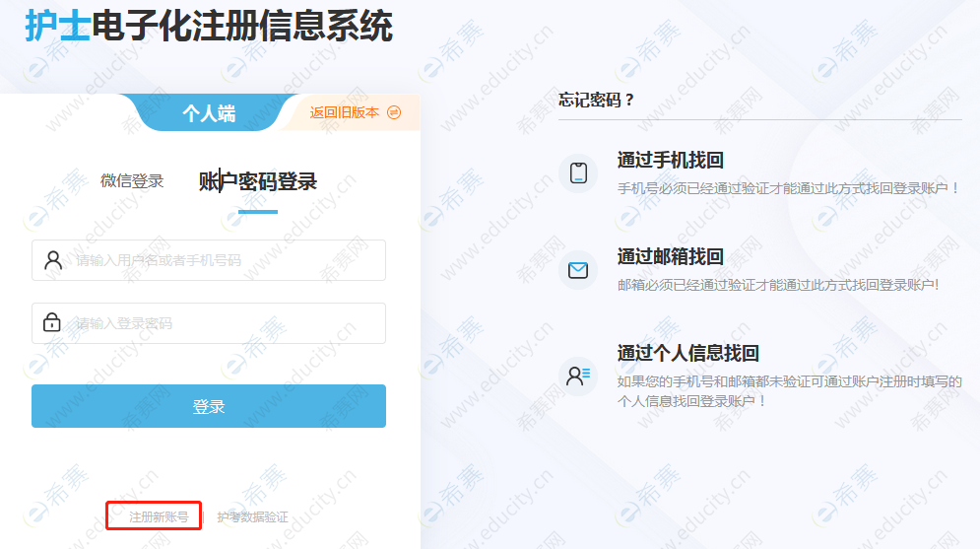980x549 pixels.
Task: Click the lock icon in password field
Action: pyautogui.click(x=52, y=322)
